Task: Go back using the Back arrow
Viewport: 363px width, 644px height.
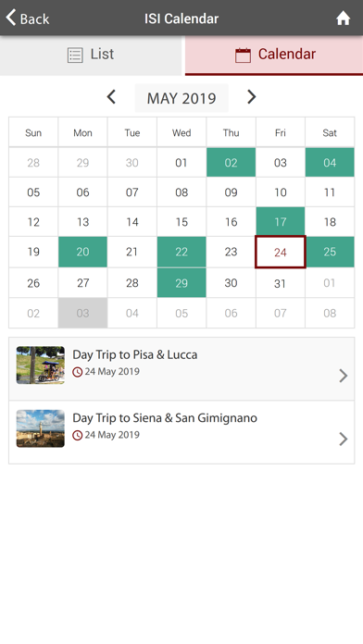Action: coord(28,19)
